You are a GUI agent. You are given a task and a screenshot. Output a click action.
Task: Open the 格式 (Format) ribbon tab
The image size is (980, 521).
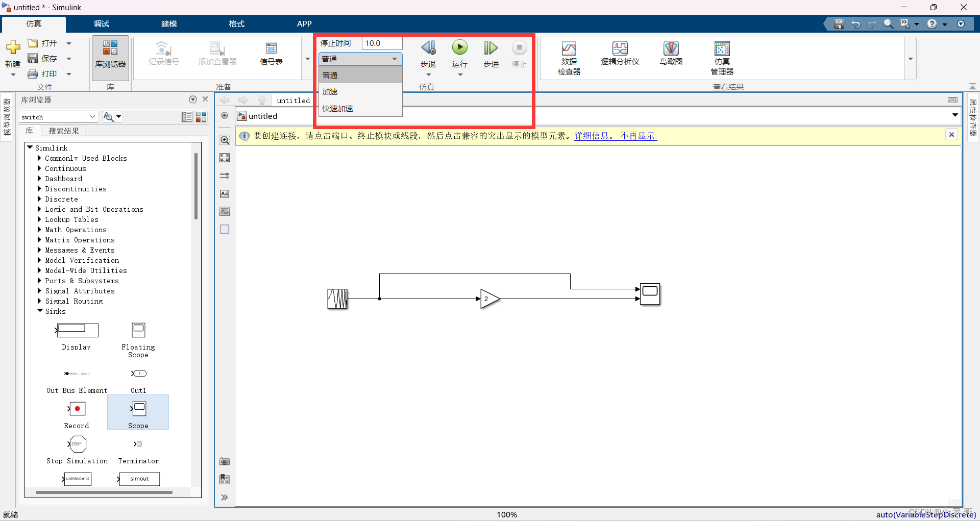click(x=236, y=24)
